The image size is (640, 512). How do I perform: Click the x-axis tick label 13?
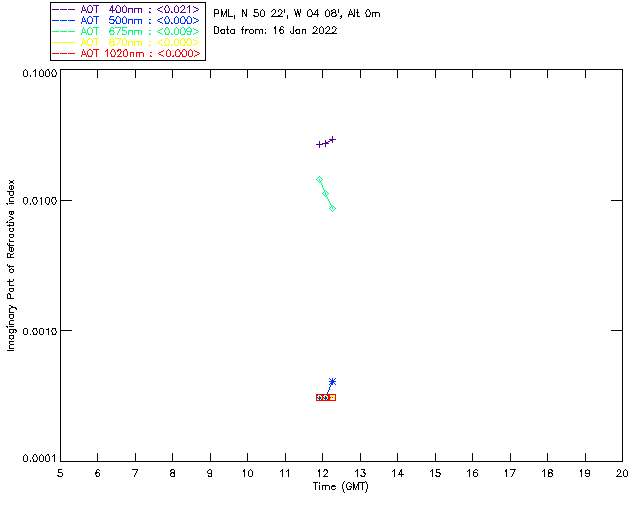pyautogui.click(x=360, y=473)
